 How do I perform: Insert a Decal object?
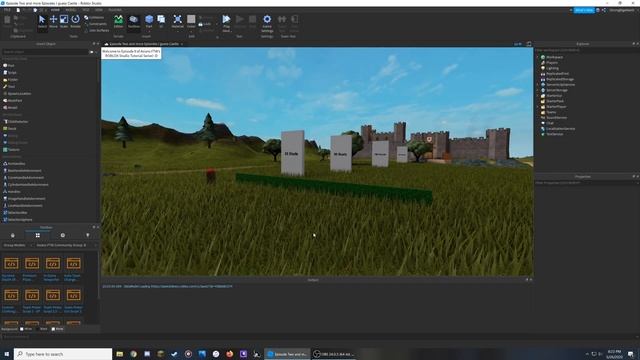[10, 129]
